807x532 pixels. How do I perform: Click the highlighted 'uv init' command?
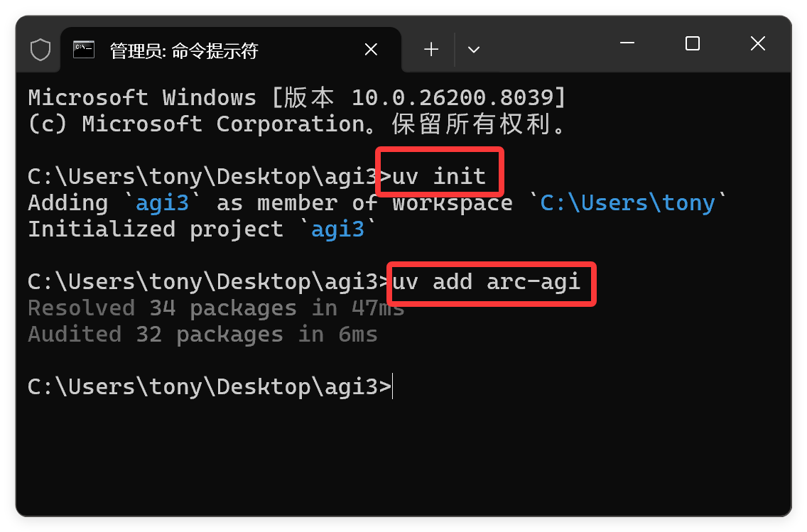tap(439, 176)
